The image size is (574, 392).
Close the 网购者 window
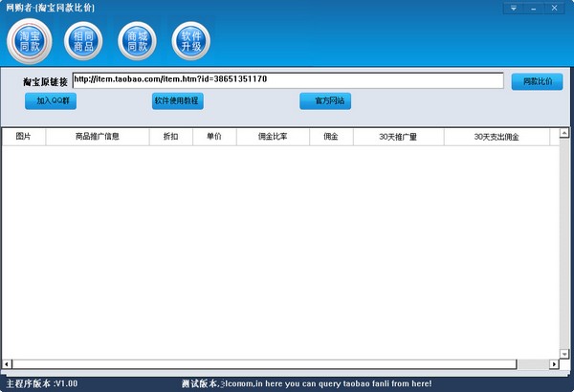[x=555, y=8]
